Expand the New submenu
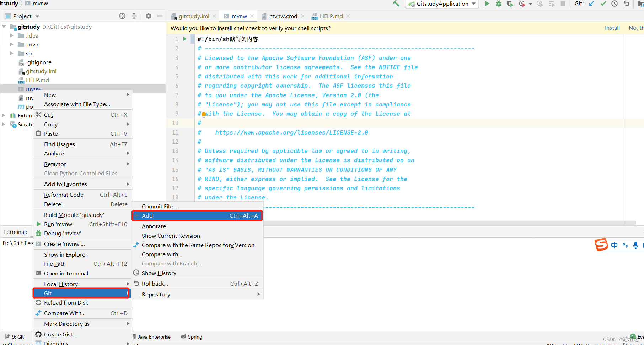 [x=83, y=95]
